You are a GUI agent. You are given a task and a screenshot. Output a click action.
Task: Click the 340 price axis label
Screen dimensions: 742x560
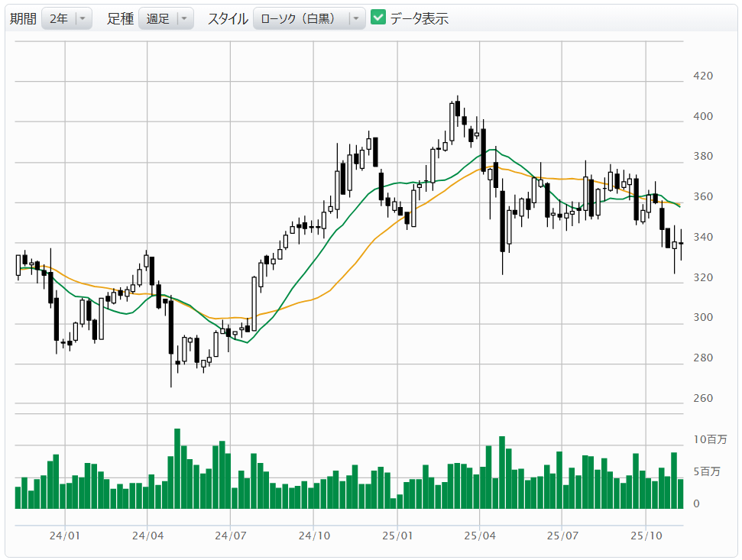(x=702, y=238)
